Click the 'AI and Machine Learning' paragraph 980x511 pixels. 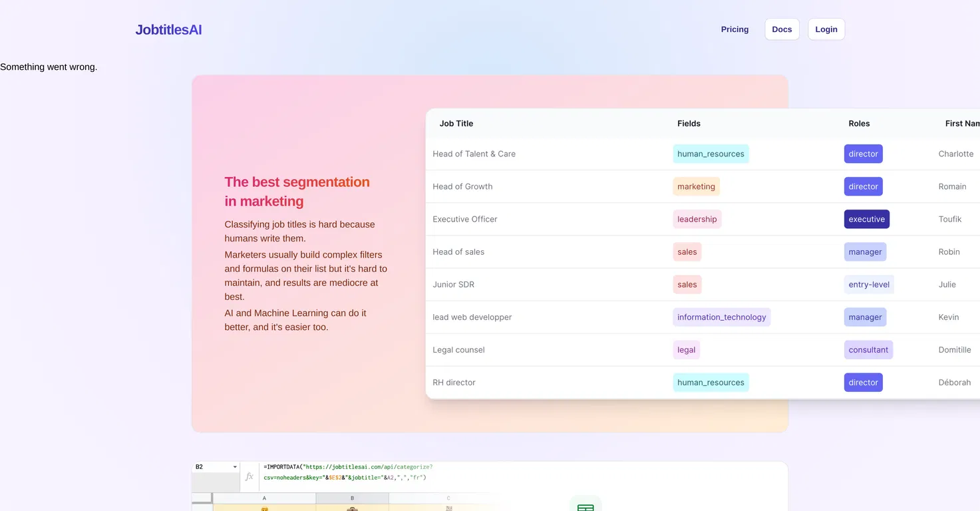tap(295, 320)
